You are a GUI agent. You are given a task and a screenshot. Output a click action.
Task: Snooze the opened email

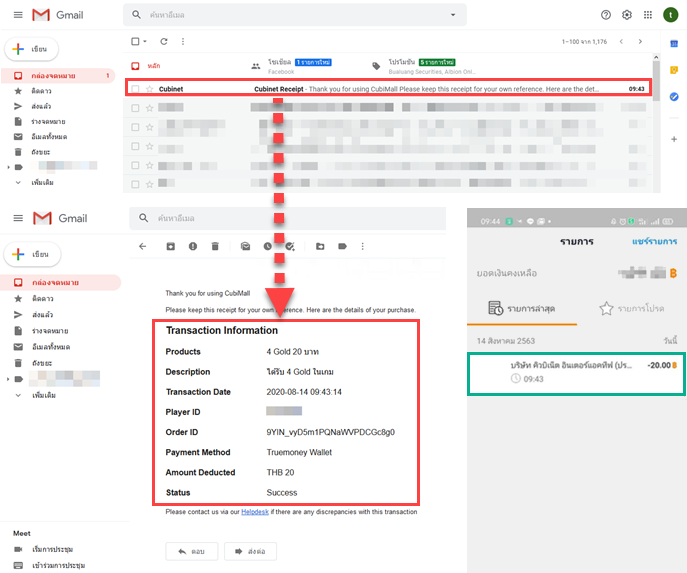click(268, 246)
